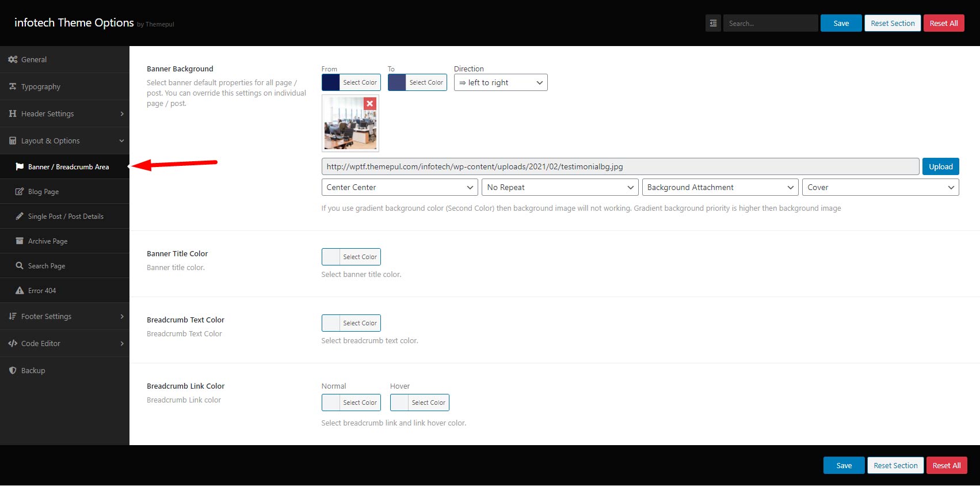980x486 pixels.
Task: Click the pencil icon for Single Post
Action: (x=20, y=216)
